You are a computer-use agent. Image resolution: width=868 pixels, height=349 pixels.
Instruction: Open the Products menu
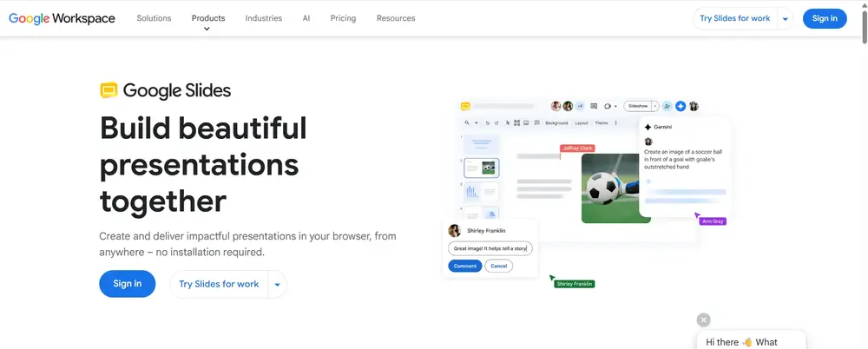[208, 18]
